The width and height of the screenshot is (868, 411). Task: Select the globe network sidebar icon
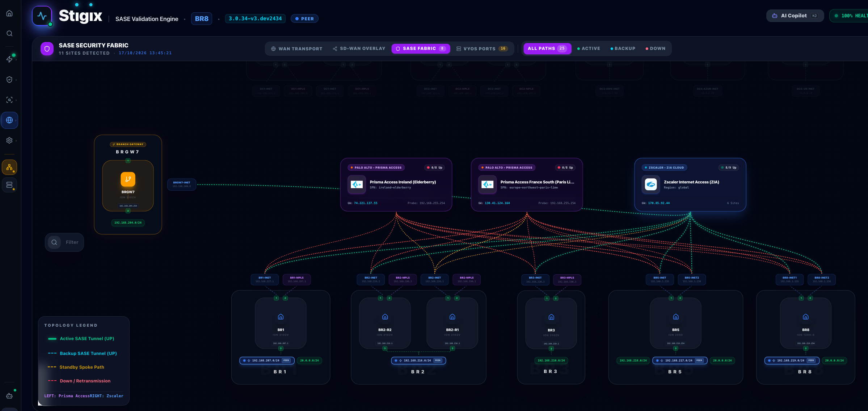pos(9,120)
